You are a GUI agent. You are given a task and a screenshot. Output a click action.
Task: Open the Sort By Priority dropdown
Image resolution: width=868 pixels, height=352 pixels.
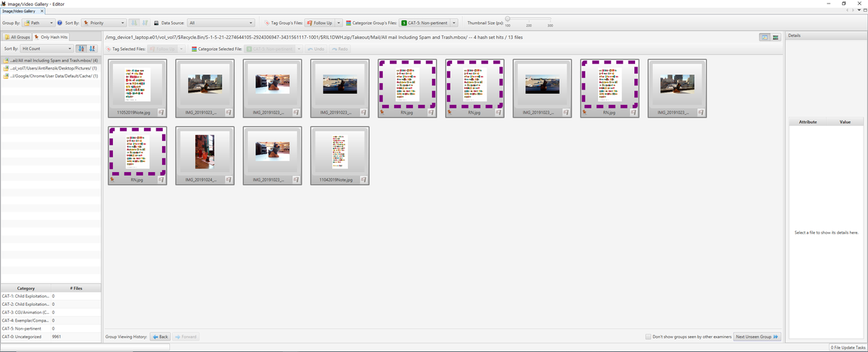103,23
